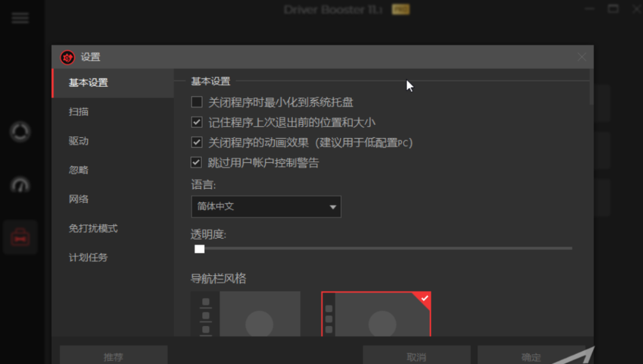
Task: Click the settings dialog vertical scrollbar
Action: [x=591, y=87]
